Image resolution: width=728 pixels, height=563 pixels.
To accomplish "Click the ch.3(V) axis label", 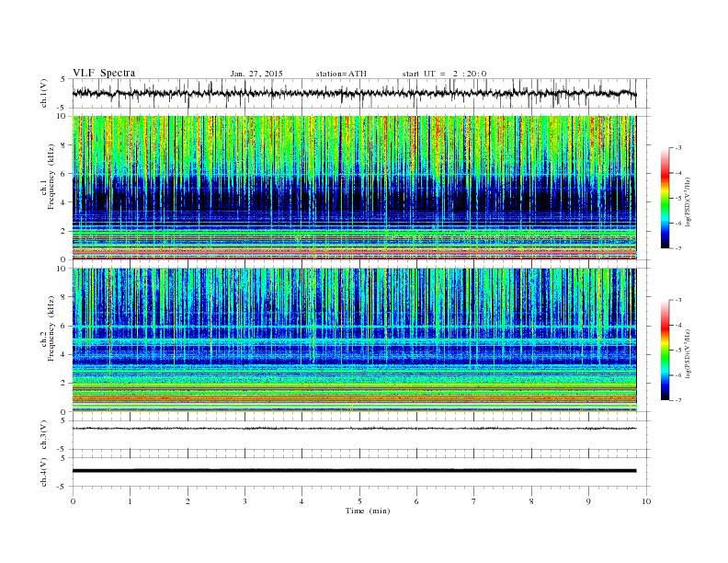I will [44, 435].
